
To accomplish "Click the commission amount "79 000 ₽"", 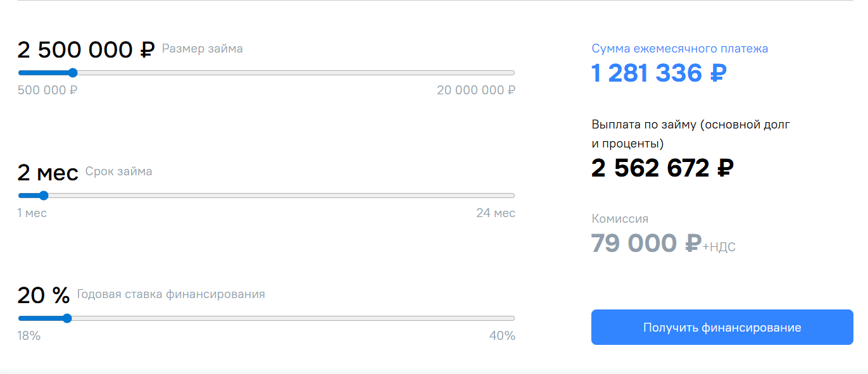I will (x=646, y=243).
